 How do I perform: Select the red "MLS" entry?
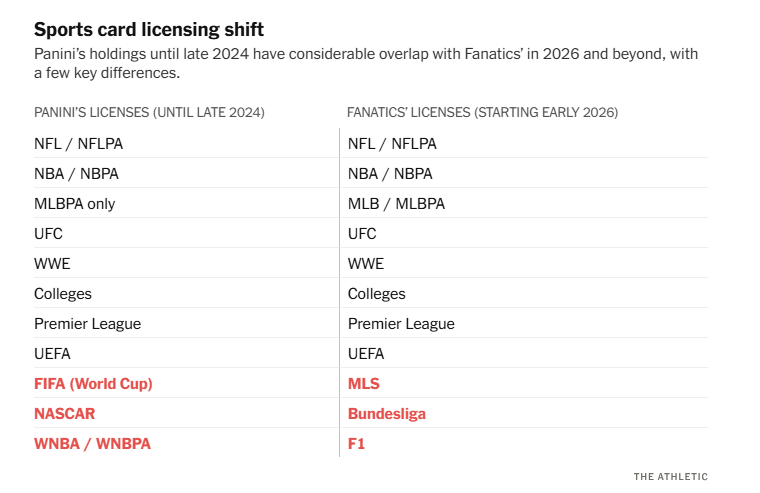(x=364, y=383)
